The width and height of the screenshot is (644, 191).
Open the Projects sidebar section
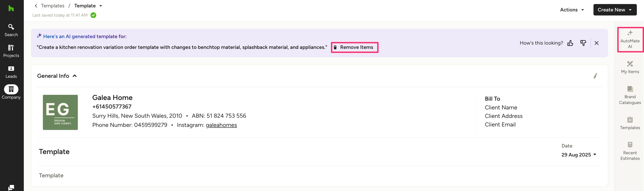click(11, 51)
